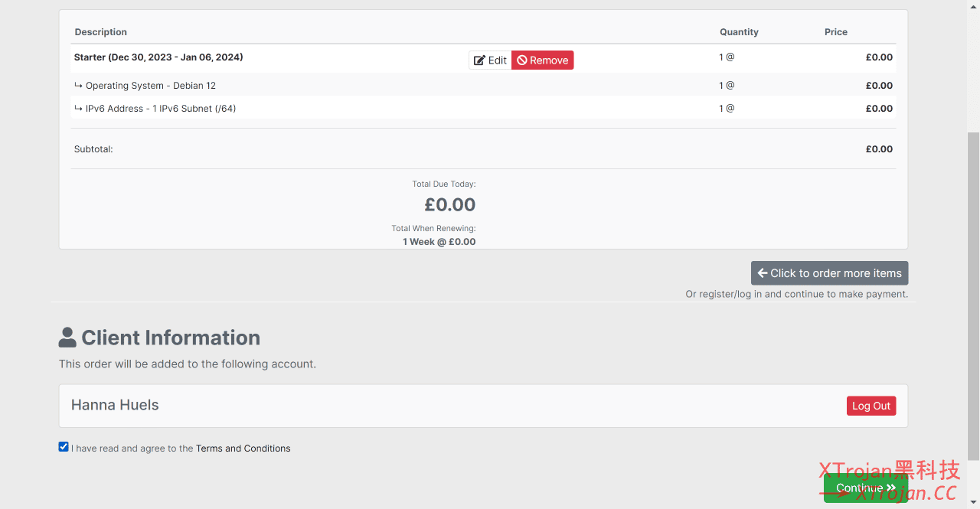
Task: Click the vertical page scrollbar thumb
Action: [x=973, y=295]
